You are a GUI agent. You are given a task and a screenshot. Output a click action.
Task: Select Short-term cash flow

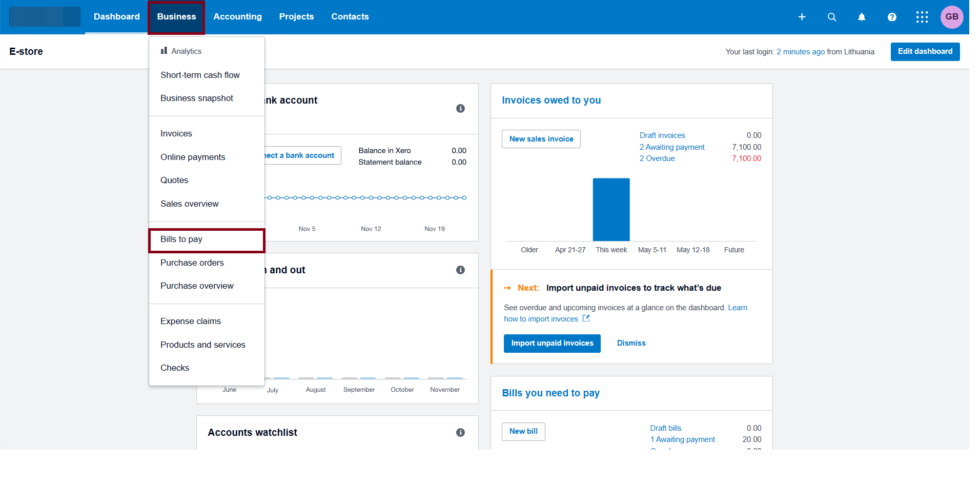[x=207, y=75]
